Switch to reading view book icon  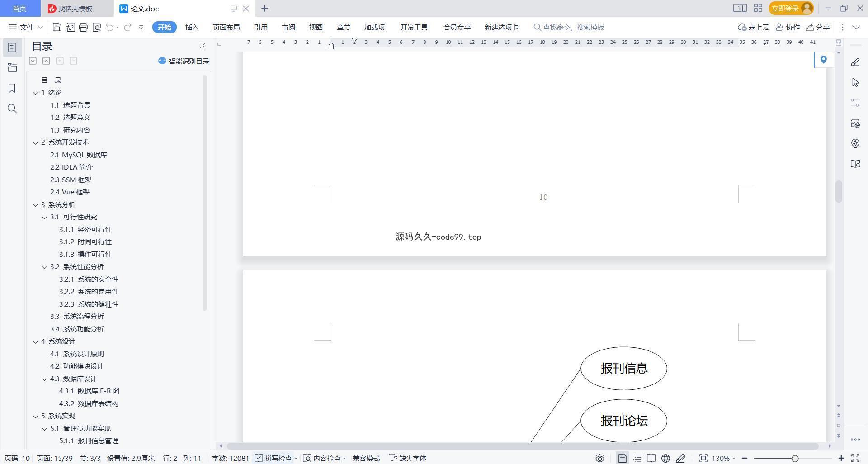pyautogui.click(x=651, y=458)
